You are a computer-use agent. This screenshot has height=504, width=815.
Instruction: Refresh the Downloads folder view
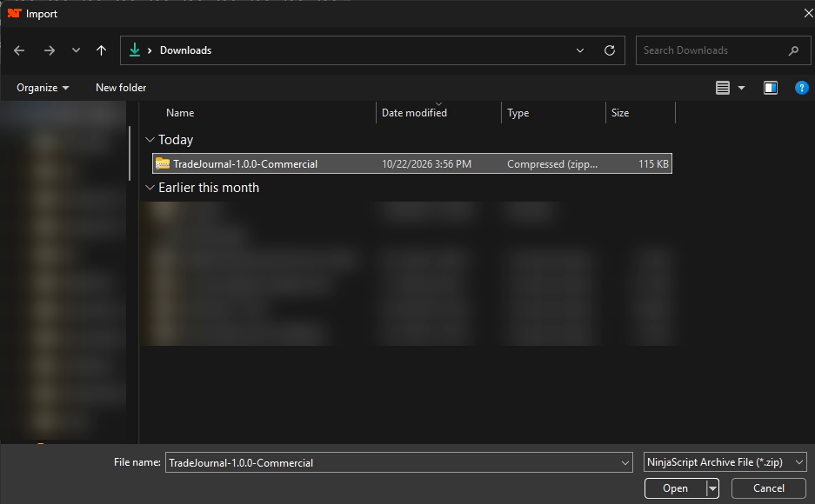point(610,50)
